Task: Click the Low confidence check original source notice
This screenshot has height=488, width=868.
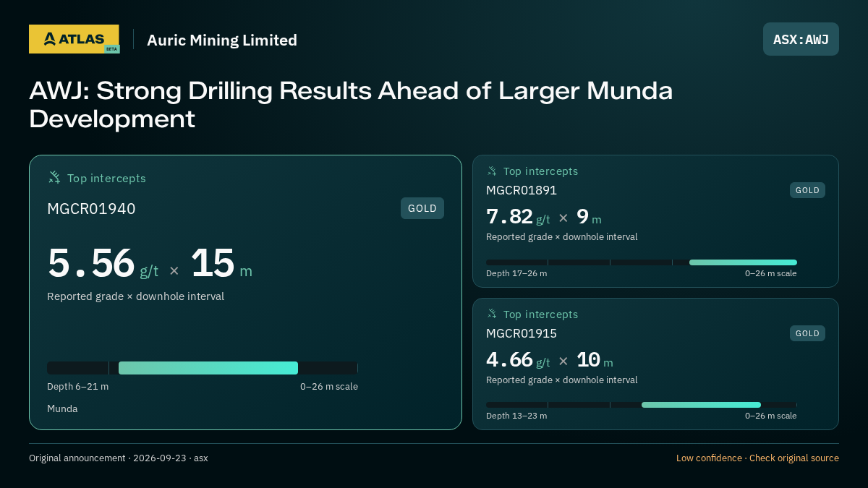Action: click(757, 458)
